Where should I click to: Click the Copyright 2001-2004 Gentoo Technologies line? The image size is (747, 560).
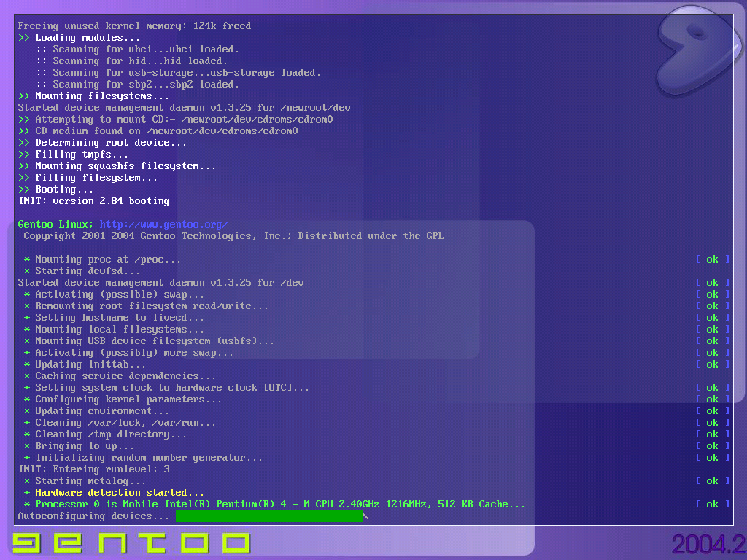click(234, 236)
